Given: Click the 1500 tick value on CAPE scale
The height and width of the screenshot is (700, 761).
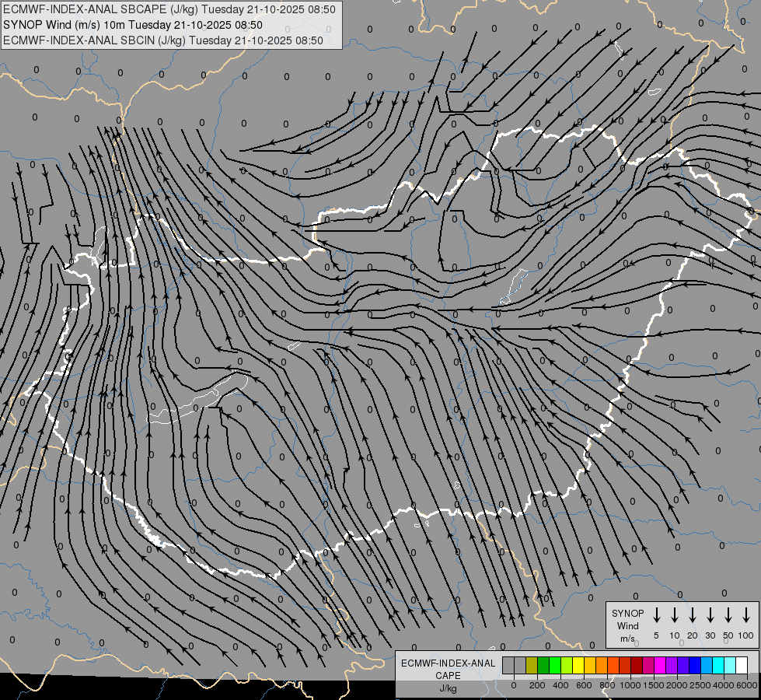Looking at the screenshot, I should (x=654, y=685).
